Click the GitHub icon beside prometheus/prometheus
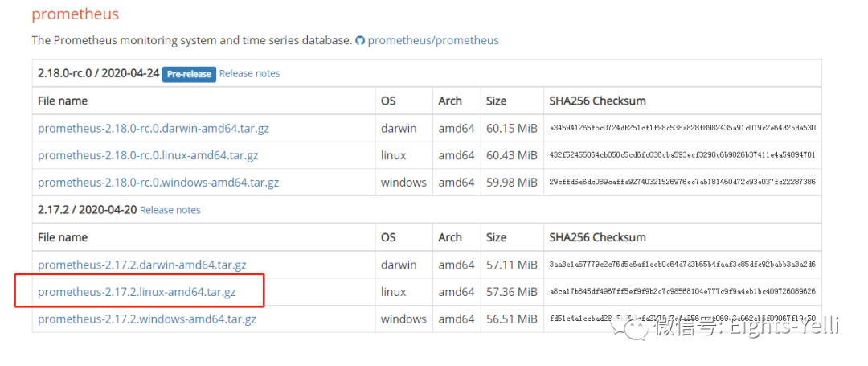868x366 pixels. (x=360, y=40)
